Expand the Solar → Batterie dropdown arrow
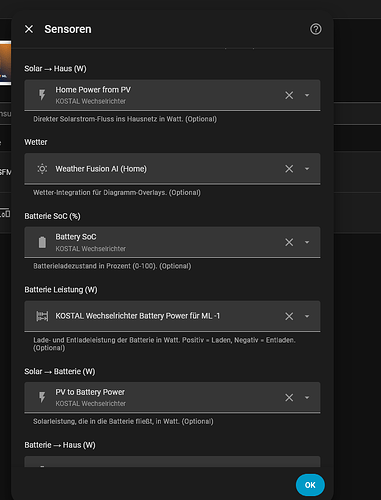 point(307,397)
